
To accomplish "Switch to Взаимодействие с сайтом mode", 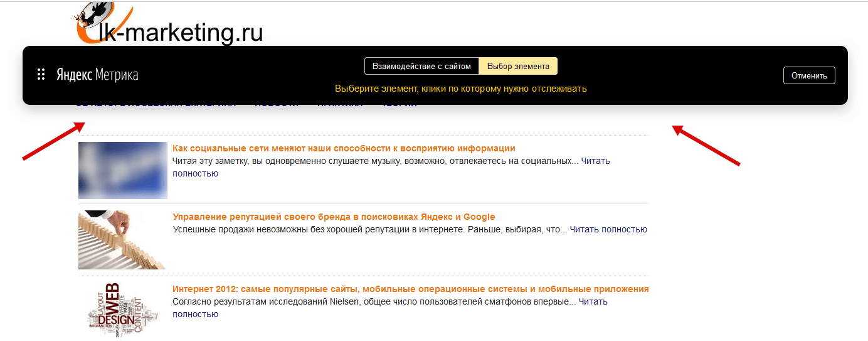I will (x=421, y=66).
